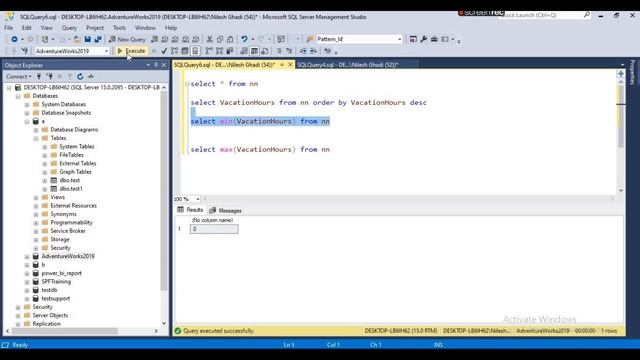Screen dimensions: 640x360
Task: Collapse the Tables folder node
Action: click(36, 138)
